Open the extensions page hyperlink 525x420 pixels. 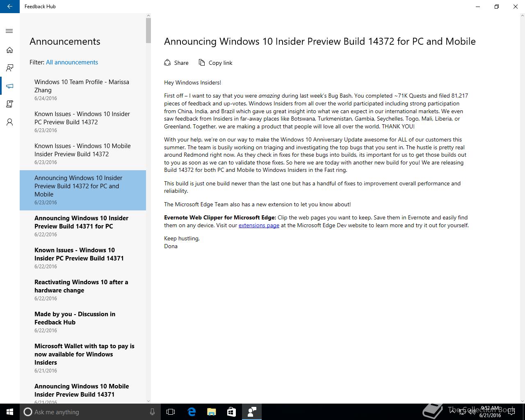pos(259,225)
